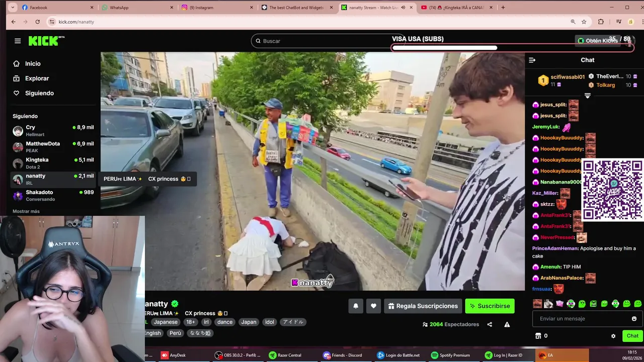Click the irl tag
The image size is (644, 362).
206,322
